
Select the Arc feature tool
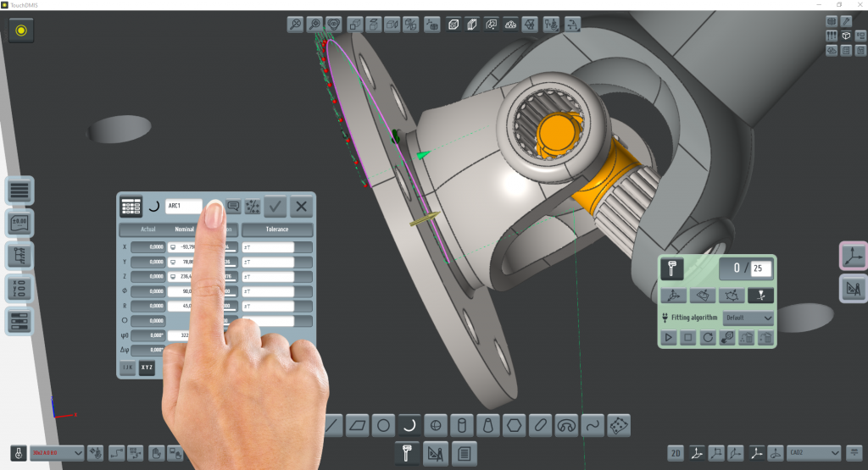(x=409, y=424)
